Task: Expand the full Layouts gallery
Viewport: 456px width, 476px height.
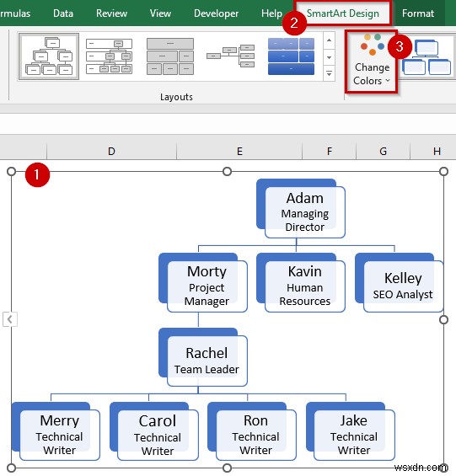Action: (330, 73)
